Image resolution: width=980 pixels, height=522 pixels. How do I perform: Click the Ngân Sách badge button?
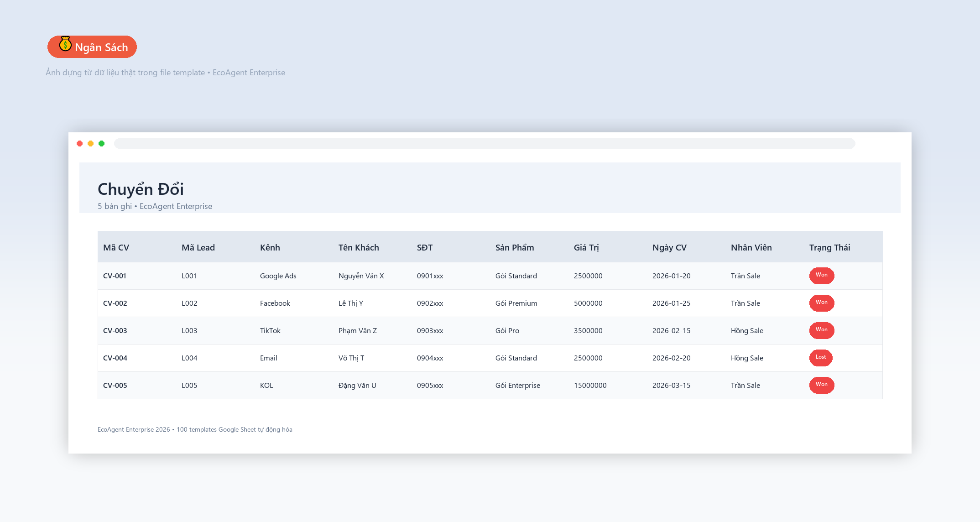(x=92, y=47)
